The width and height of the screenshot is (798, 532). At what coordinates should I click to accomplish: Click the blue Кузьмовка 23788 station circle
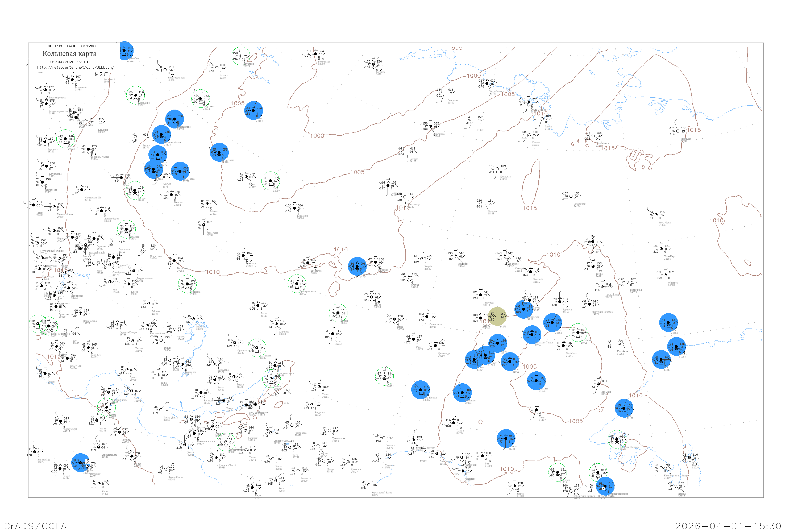[x=180, y=171]
